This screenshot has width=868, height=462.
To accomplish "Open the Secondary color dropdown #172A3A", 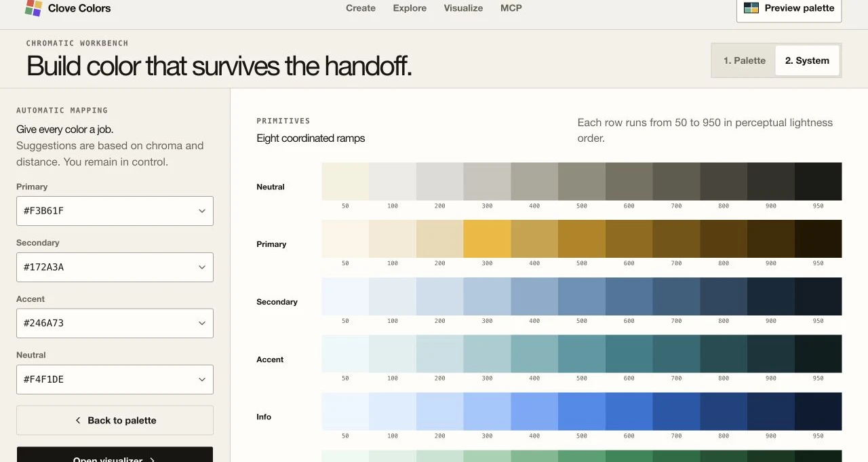I will click(x=115, y=267).
